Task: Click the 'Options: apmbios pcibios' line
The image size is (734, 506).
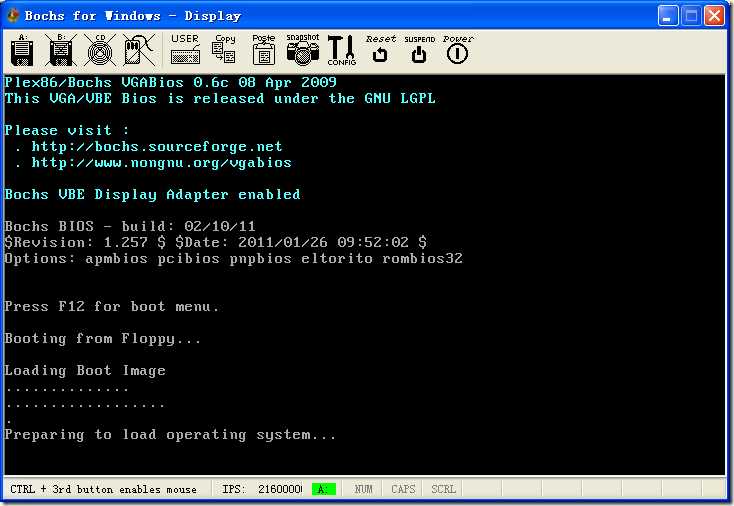Action: (234, 258)
